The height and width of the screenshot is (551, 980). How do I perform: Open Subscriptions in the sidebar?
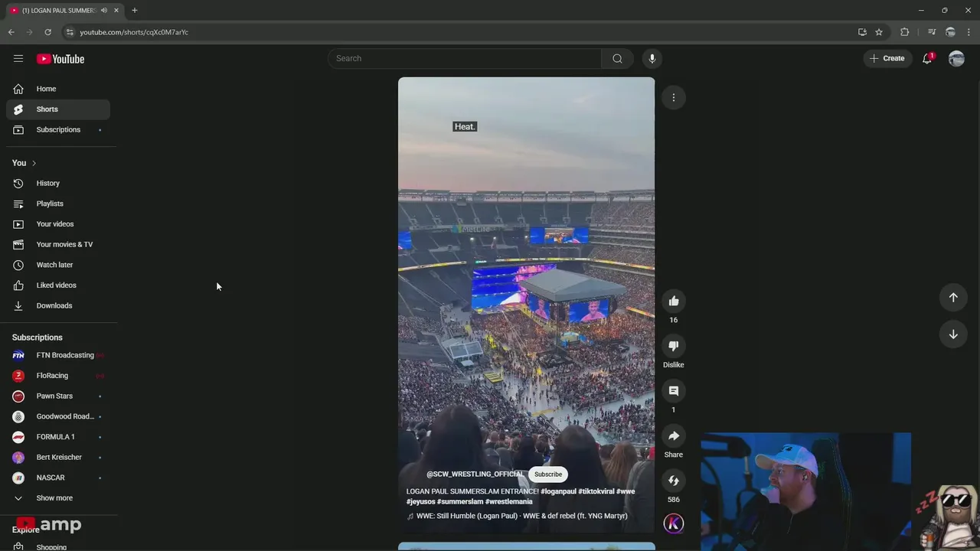(58, 130)
